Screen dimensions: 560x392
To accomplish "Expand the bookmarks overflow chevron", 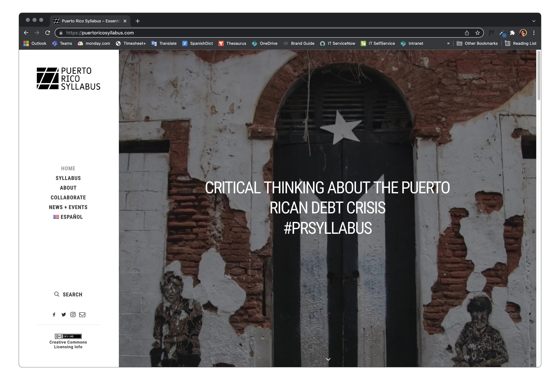I will tap(448, 43).
